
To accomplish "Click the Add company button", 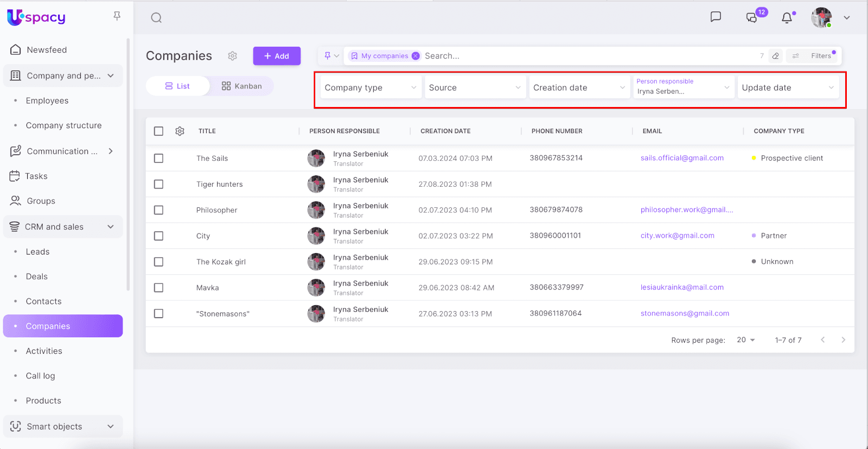I will pyautogui.click(x=277, y=56).
